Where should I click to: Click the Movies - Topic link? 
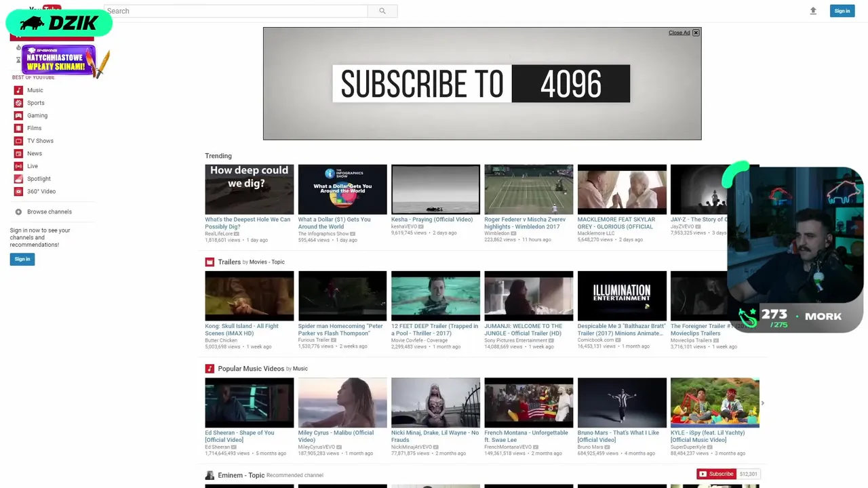click(x=267, y=262)
